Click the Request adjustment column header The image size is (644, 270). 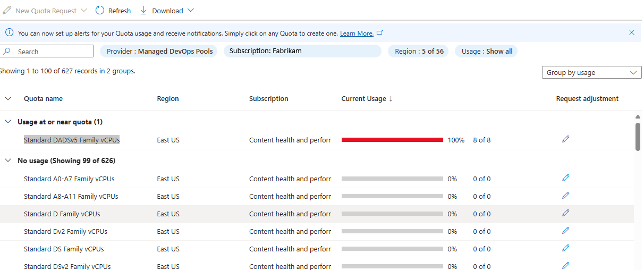pyautogui.click(x=587, y=98)
